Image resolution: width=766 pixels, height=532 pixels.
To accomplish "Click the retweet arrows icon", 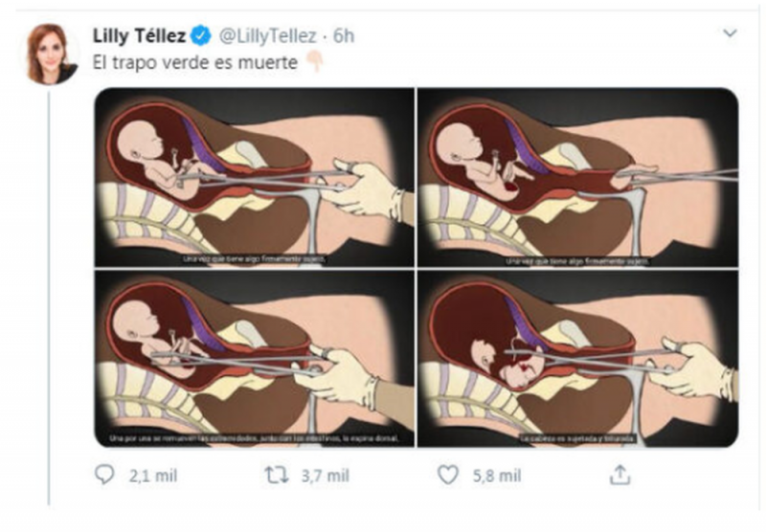I will pos(276,475).
